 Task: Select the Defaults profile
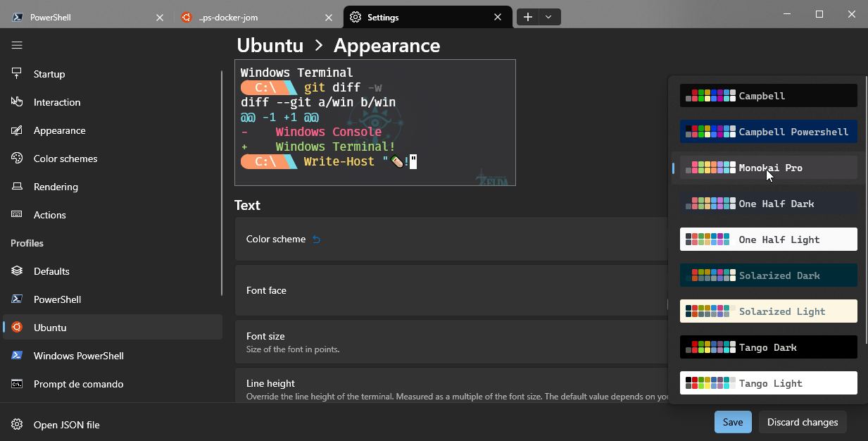(x=113, y=271)
